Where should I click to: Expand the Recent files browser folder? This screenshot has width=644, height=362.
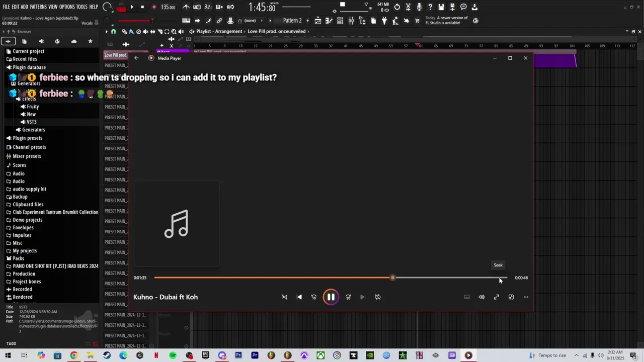(25, 59)
